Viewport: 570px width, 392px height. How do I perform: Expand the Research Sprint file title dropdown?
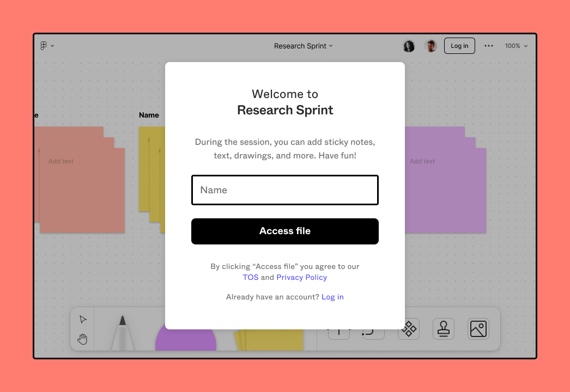(303, 46)
